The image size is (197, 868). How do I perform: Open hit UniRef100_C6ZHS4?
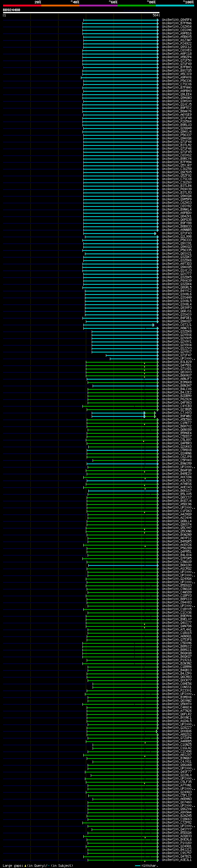pos(177,26)
